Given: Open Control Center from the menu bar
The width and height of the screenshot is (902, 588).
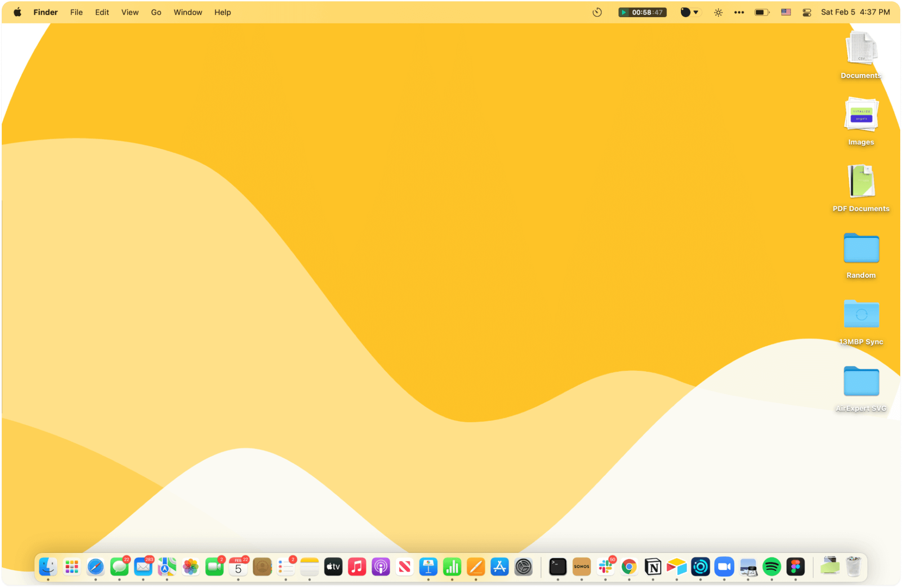Looking at the screenshot, I should 806,12.
